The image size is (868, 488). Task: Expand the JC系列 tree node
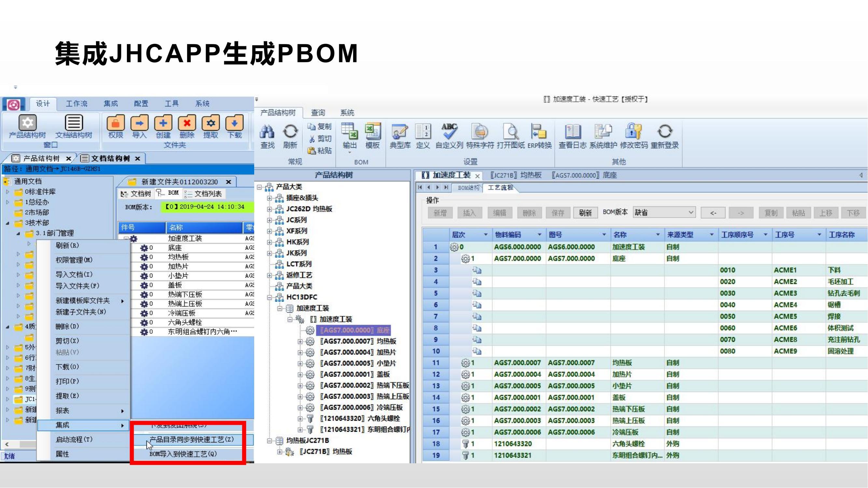(269, 220)
